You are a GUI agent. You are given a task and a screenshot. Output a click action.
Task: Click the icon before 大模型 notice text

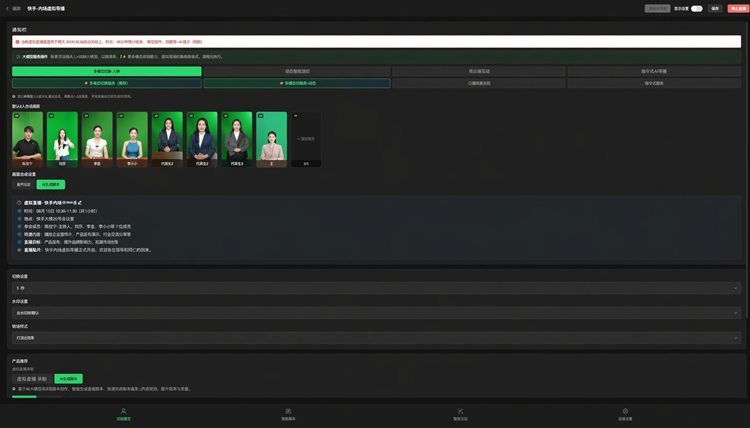click(18, 56)
